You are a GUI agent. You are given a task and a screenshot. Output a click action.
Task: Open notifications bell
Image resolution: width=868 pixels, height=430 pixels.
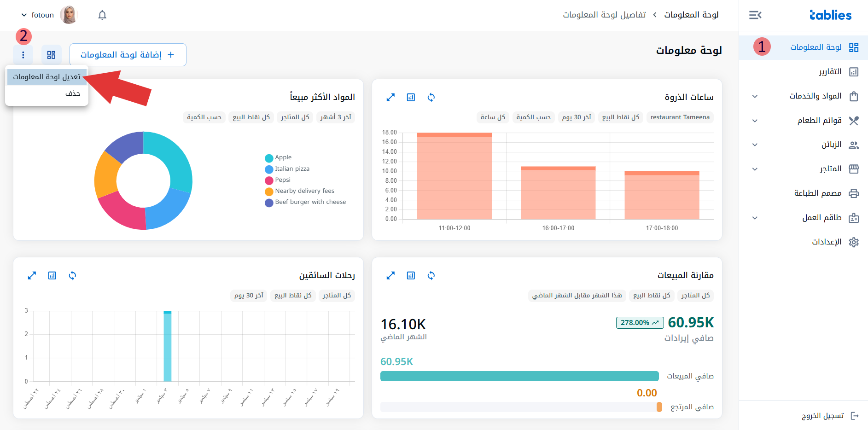(102, 15)
